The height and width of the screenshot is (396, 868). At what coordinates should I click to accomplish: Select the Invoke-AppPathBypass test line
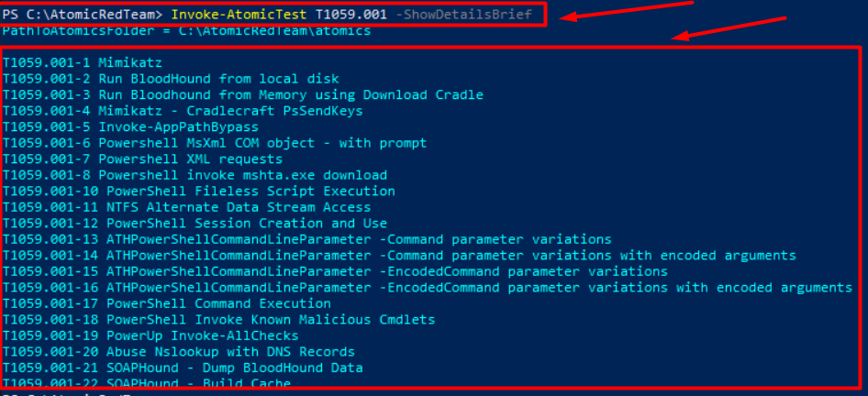point(130,126)
